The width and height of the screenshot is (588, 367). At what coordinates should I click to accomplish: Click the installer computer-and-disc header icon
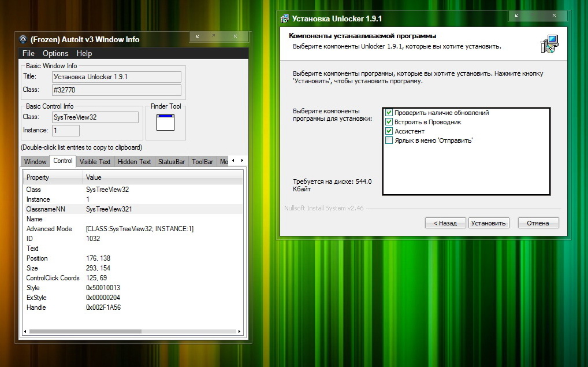[549, 44]
